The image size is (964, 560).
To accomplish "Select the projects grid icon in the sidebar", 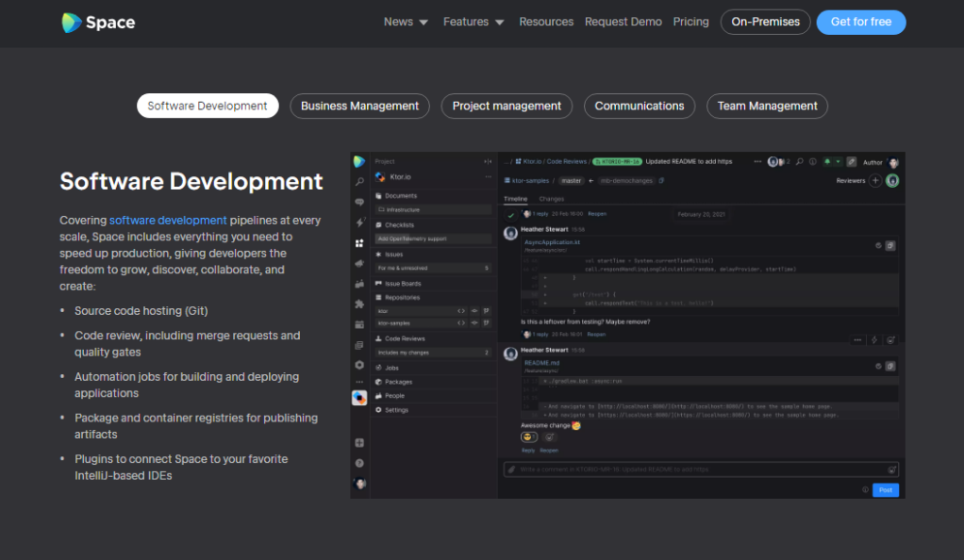I will [359, 243].
